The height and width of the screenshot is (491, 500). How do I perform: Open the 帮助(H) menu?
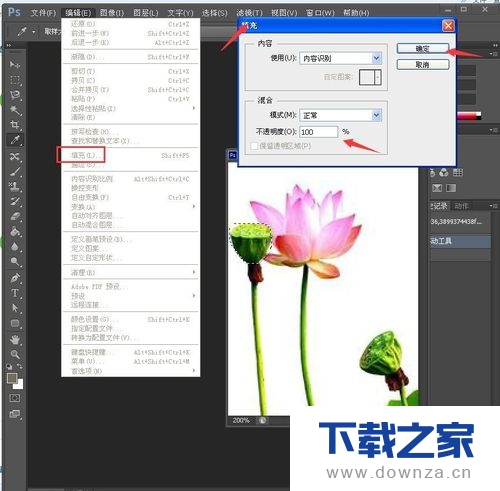pyautogui.click(x=356, y=13)
